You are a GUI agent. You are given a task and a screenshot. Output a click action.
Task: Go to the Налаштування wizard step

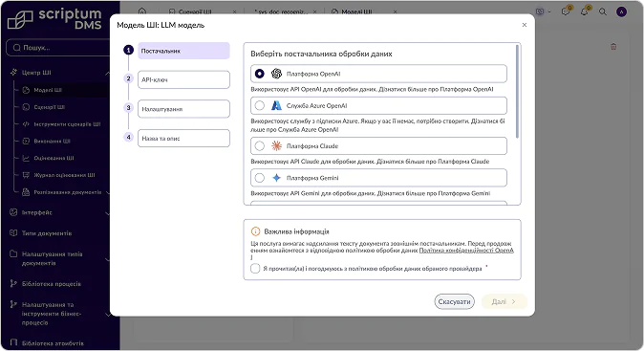click(183, 109)
